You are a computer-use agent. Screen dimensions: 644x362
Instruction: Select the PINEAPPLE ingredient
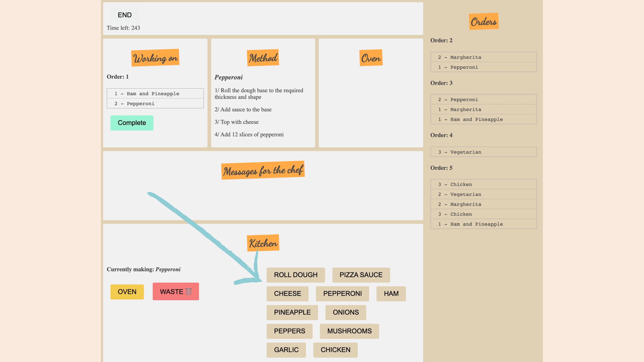[x=292, y=312]
